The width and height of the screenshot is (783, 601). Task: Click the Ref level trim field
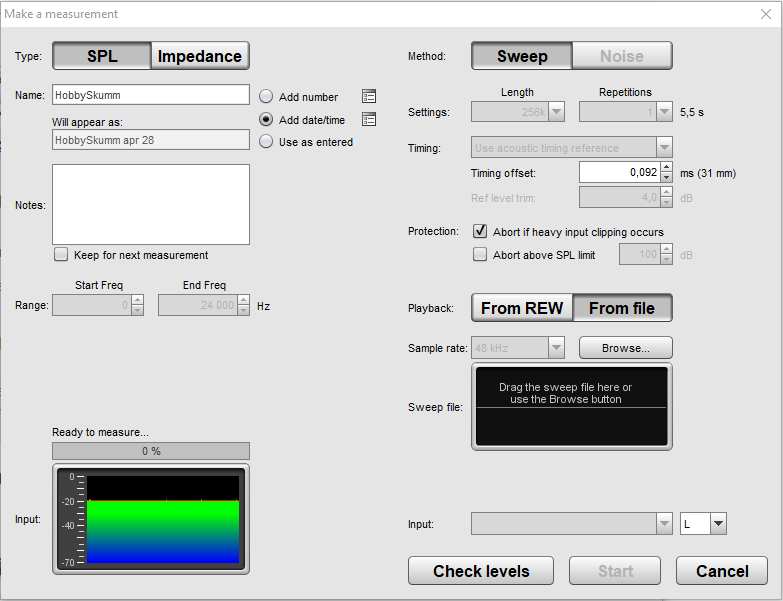tap(620, 197)
